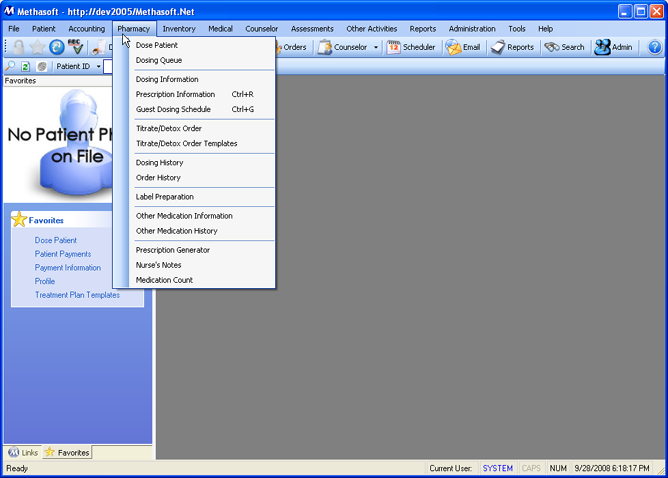
Task: Click Treatment Plan Templates favorite link
Action: pos(77,295)
